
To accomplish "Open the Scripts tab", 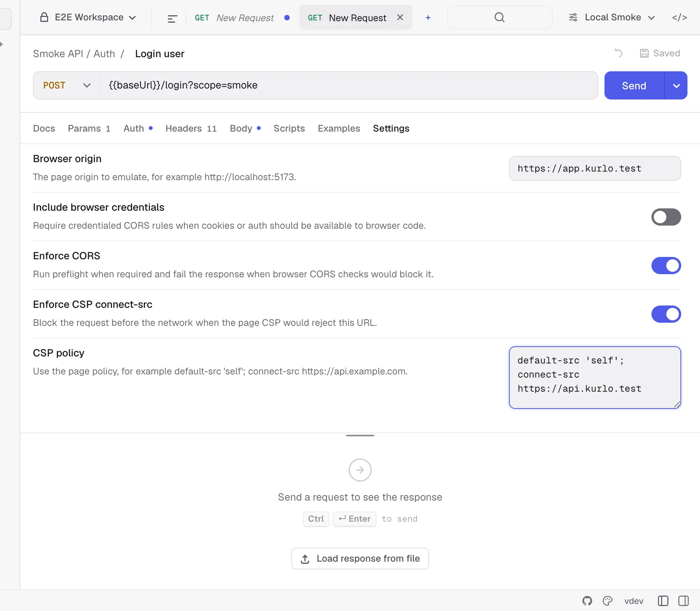I will pos(289,128).
